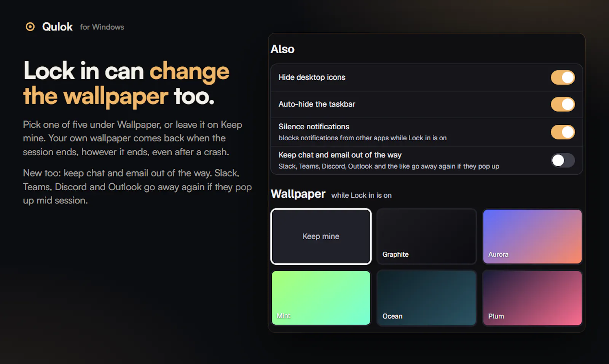
Task: Disable the Auto-hide the taskbar switch
Action: 563,104
